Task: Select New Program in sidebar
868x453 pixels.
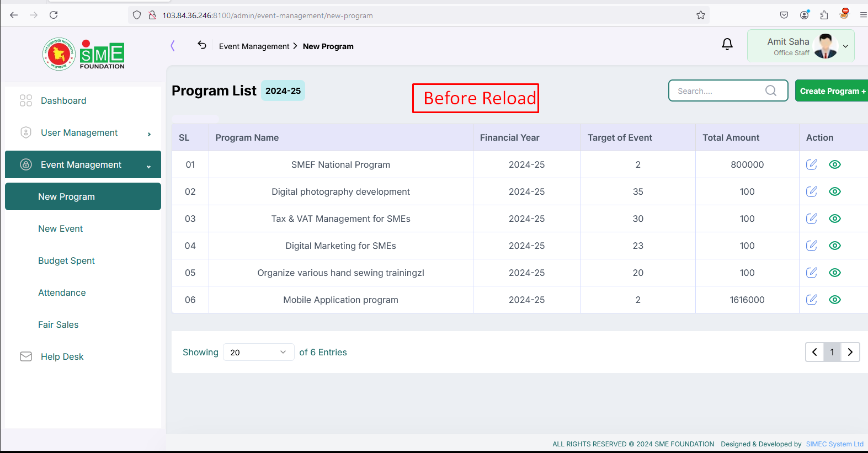Action: click(83, 196)
